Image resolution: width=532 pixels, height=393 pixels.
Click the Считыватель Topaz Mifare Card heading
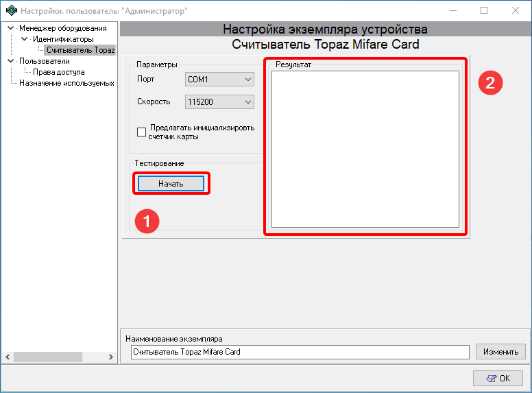[x=326, y=45]
